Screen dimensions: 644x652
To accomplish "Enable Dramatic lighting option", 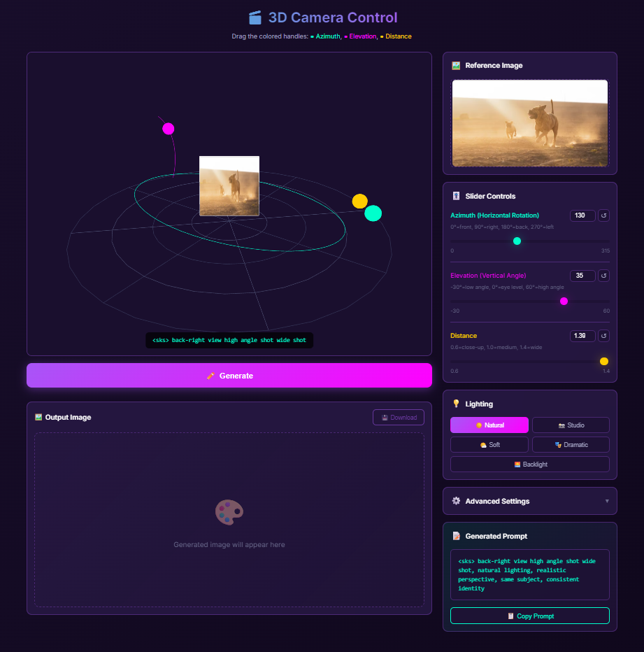I will 571,445.
